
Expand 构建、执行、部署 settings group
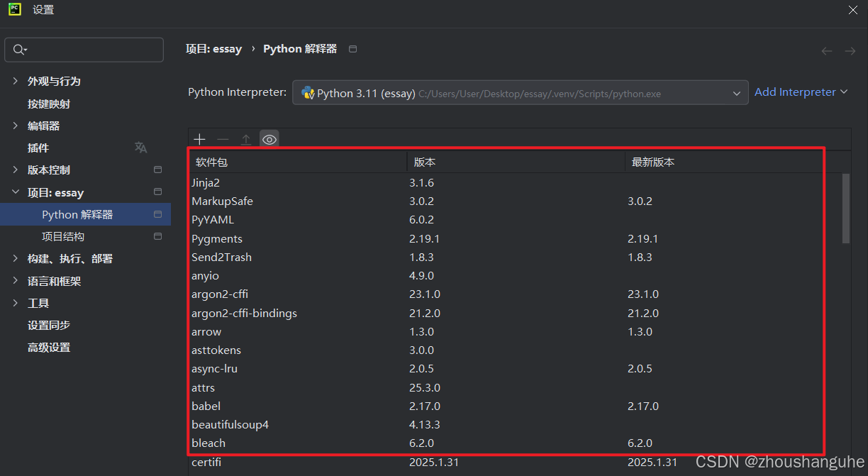pyautogui.click(x=15, y=258)
